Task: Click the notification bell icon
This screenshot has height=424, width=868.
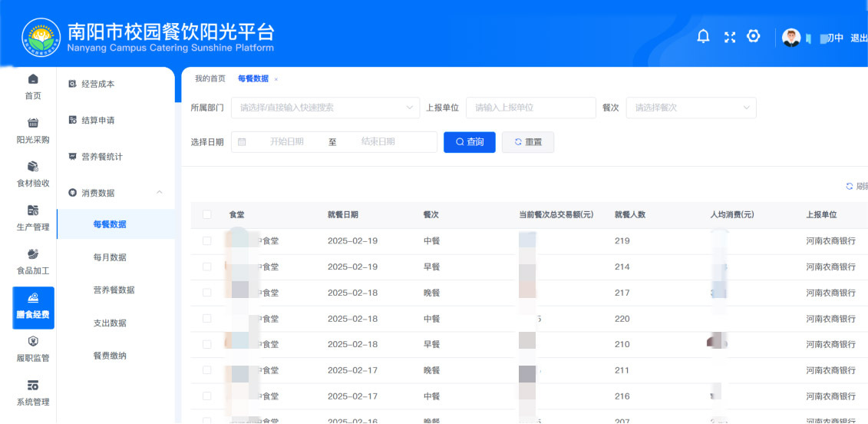Action: point(703,37)
